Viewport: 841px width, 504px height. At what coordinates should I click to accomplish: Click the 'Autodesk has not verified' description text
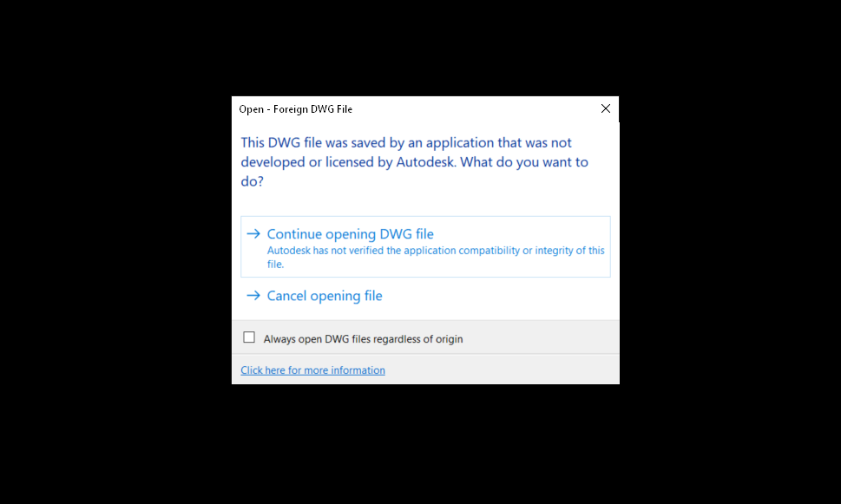[x=436, y=251]
